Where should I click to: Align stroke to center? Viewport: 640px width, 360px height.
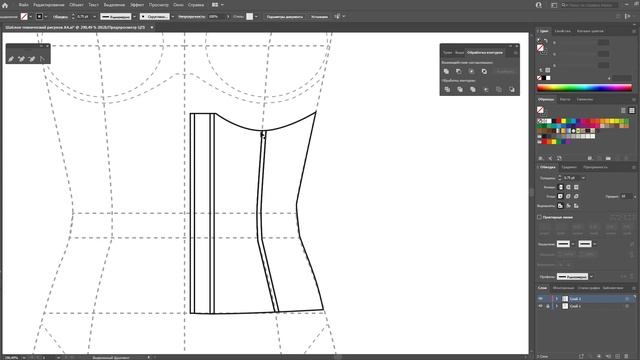(x=560, y=206)
